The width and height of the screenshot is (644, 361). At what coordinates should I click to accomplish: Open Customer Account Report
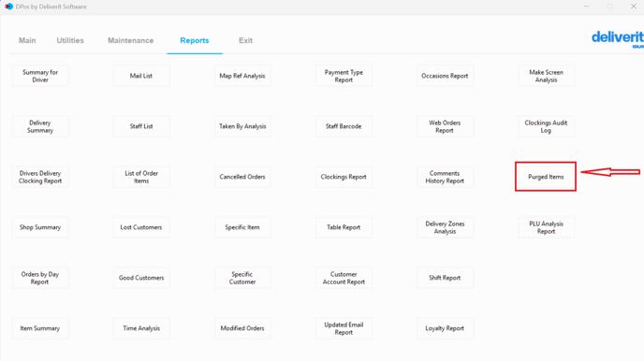344,278
